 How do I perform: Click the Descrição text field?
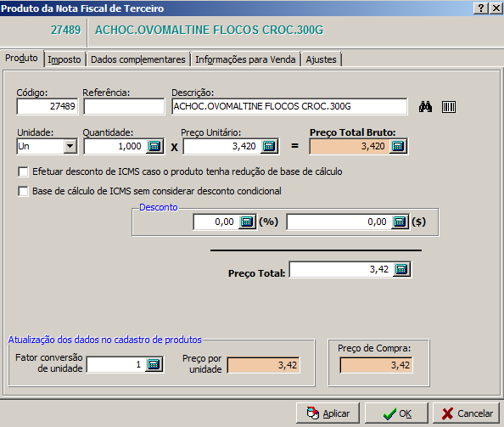[289, 106]
